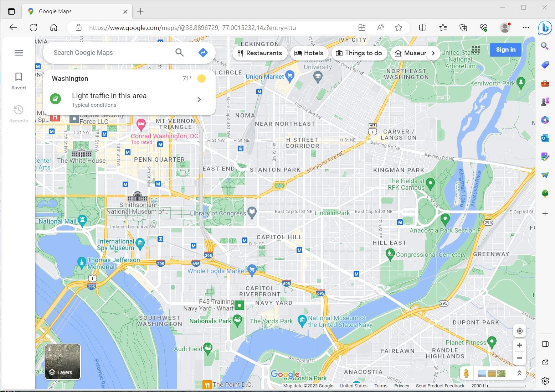Select the Thomas Jefferson Memorial pin
555x392 pixels.
click(82, 262)
